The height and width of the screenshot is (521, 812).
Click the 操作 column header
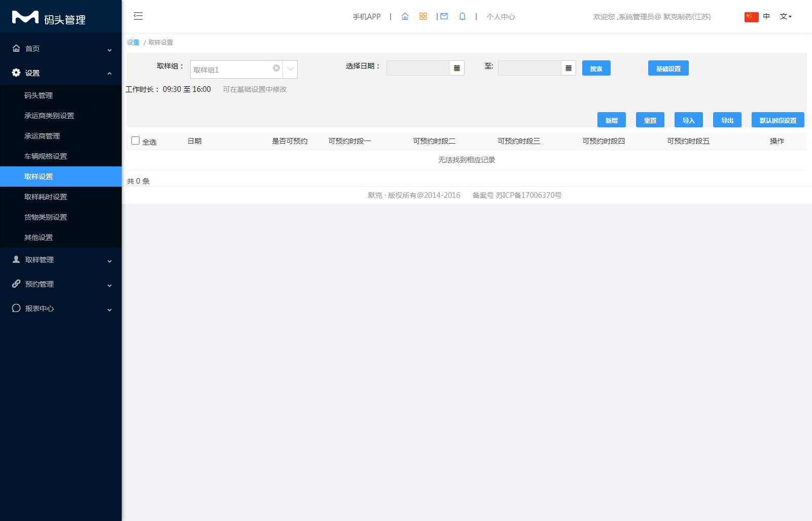click(777, 141)
